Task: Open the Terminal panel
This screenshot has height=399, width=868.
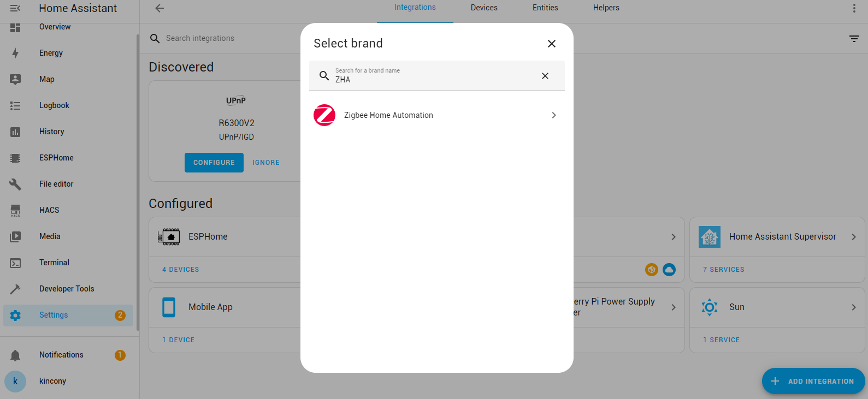Action: (54, 263)
